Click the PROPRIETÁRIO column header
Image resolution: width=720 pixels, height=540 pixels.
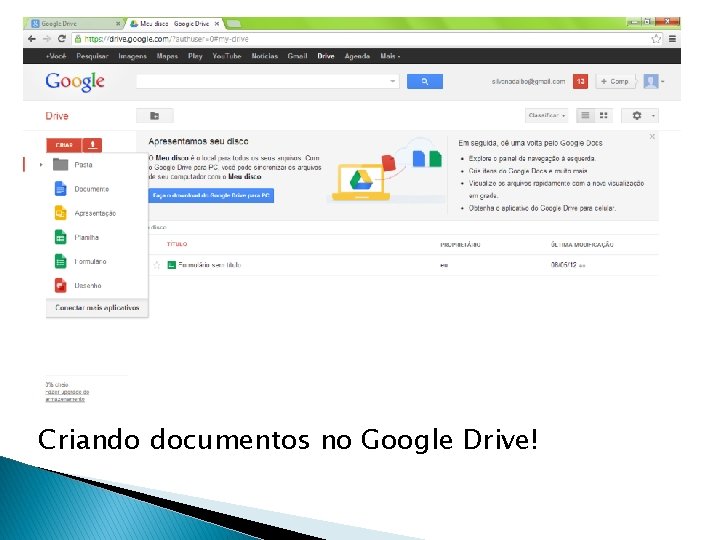click(x=460, y=244)
